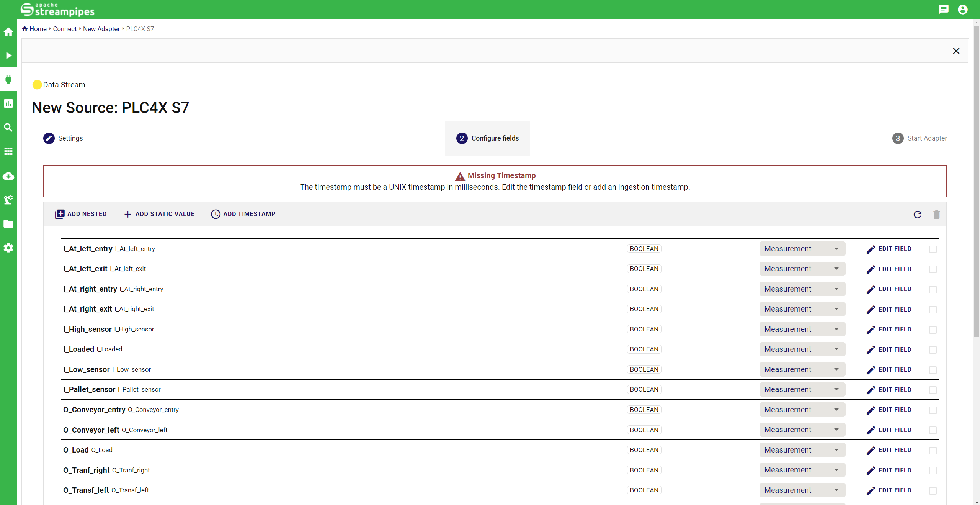Open Measurement dropdown for I_At_left_exit

point(802,269)
